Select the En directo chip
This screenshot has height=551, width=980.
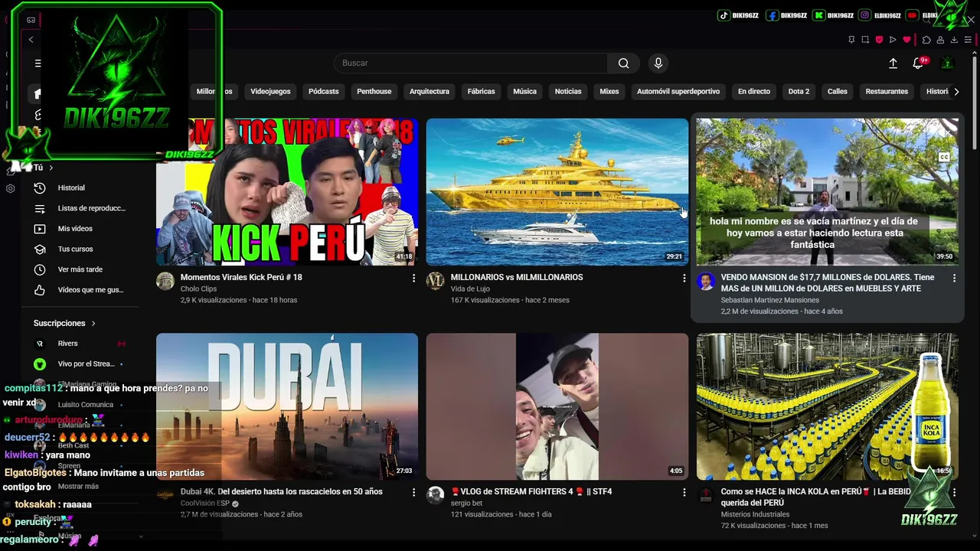tap(753, 92)
